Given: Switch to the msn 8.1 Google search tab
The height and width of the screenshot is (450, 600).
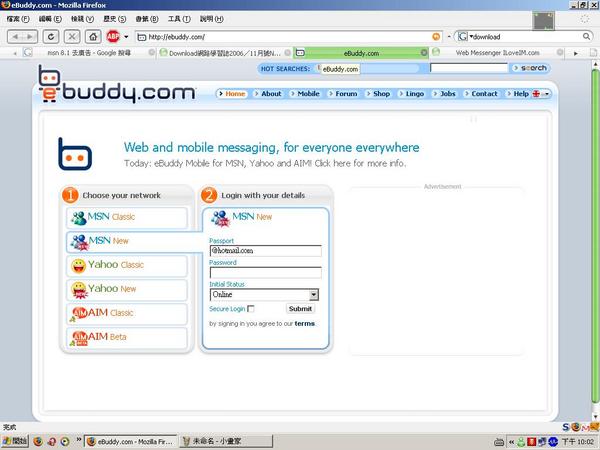Looking at the screenshot, I should [89, 53].
